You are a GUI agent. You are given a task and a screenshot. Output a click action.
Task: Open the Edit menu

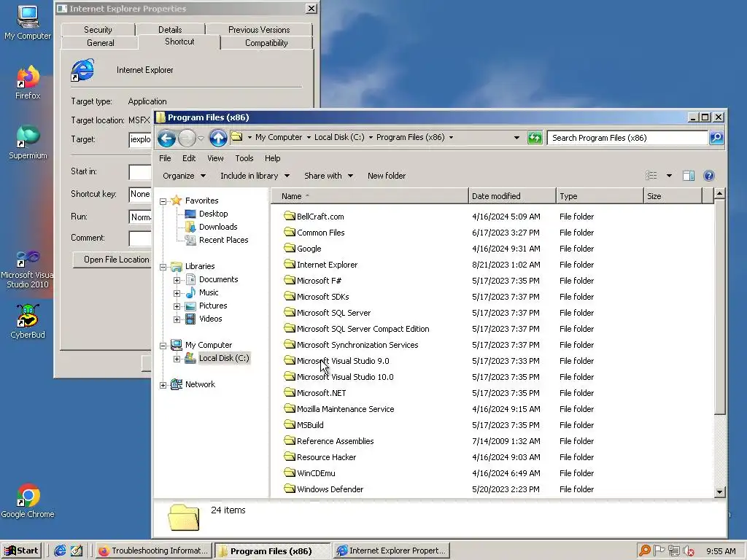(189, 158)
